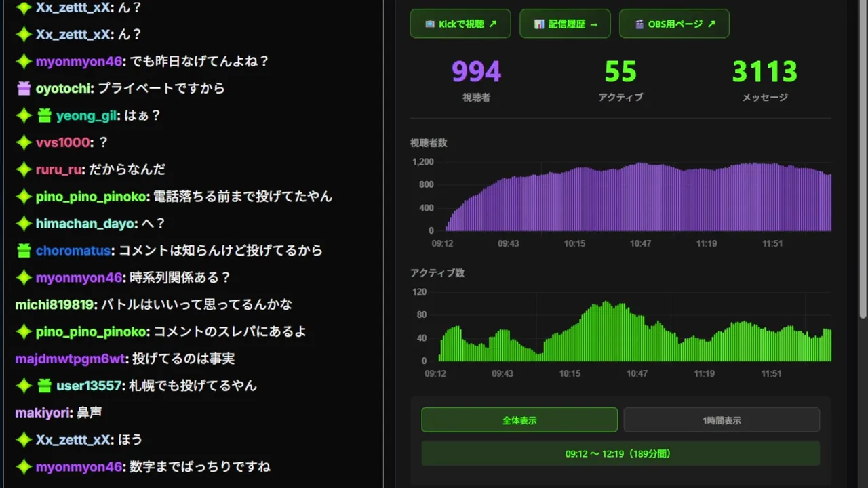
Task: Click the message 投げてるのは事実
Action: (183, 359)
